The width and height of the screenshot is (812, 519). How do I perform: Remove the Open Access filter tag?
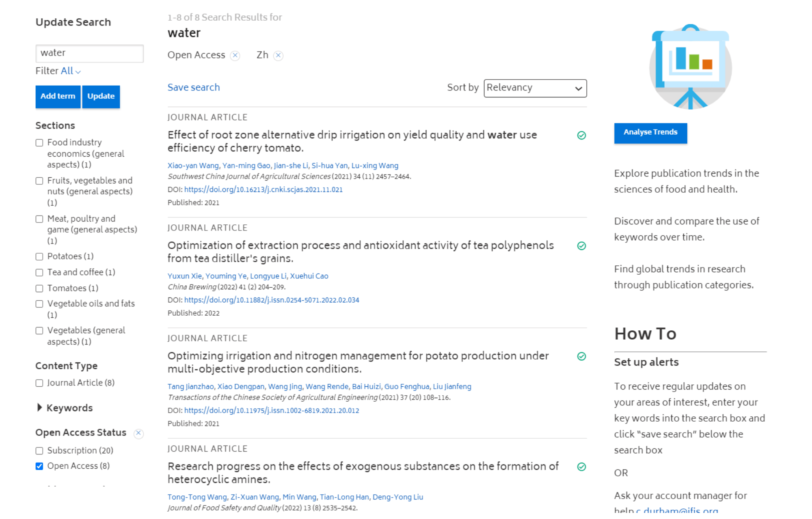(x=235, y=56)
